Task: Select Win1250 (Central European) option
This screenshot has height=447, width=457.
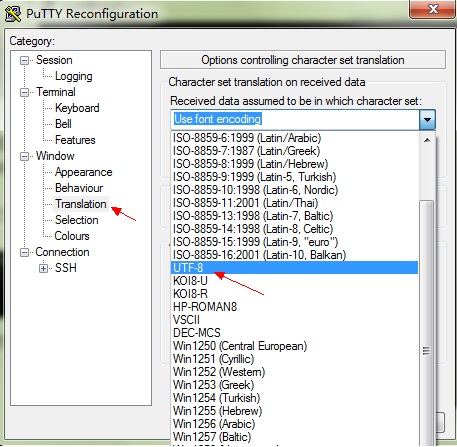Action: (x=294, y=346)
